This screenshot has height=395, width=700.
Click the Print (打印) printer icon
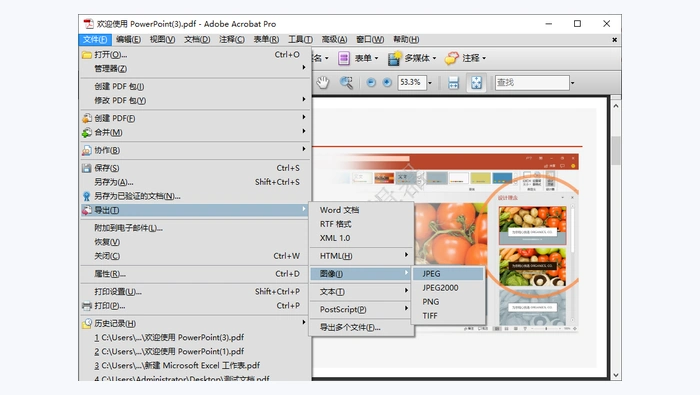pos(87,306)
